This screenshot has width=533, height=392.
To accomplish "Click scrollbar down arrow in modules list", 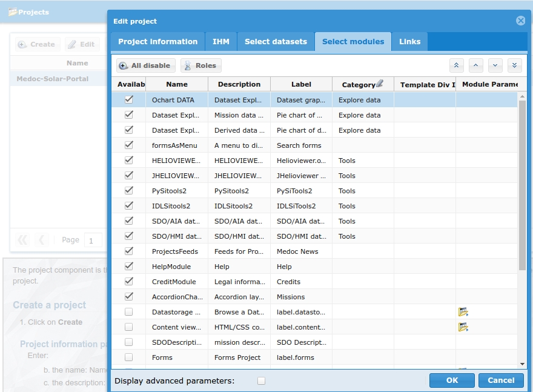I will (x=522, y=364).
